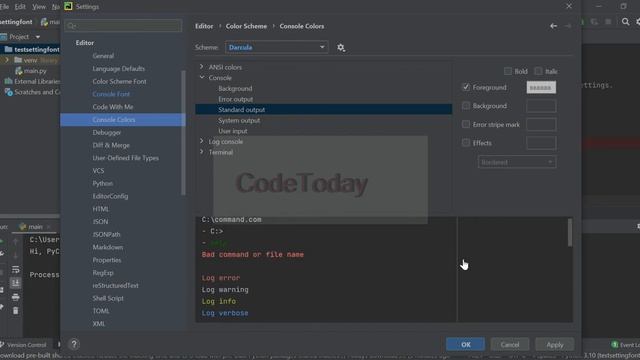640x360 pixels.
Task: Click External Libraries icon in project tree
Action: tap(8, 81)
